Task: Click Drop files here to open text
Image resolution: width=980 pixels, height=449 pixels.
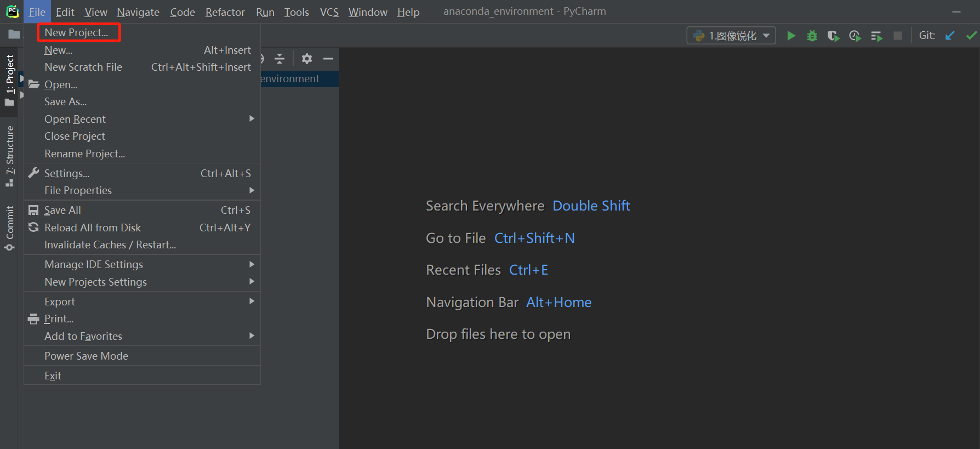Action: (x=498, y=334)
